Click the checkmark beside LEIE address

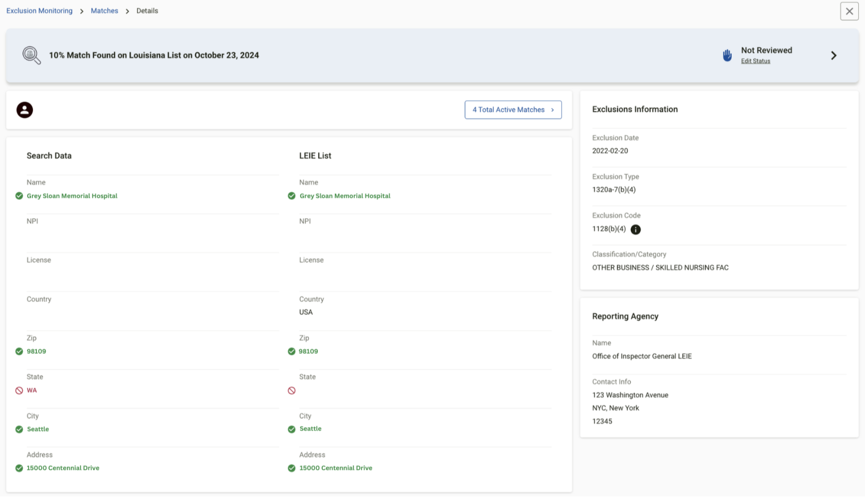292,468
